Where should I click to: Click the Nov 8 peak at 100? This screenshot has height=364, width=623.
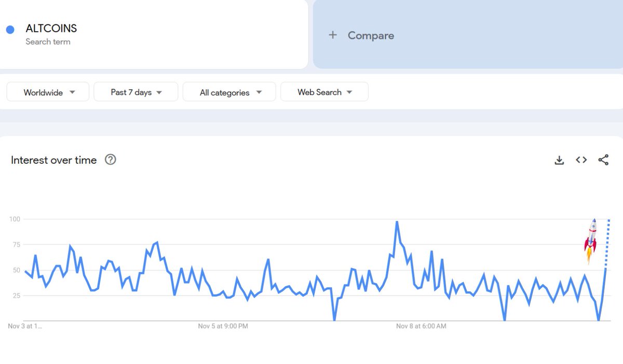pyautogui.click(x=397, y=222)
